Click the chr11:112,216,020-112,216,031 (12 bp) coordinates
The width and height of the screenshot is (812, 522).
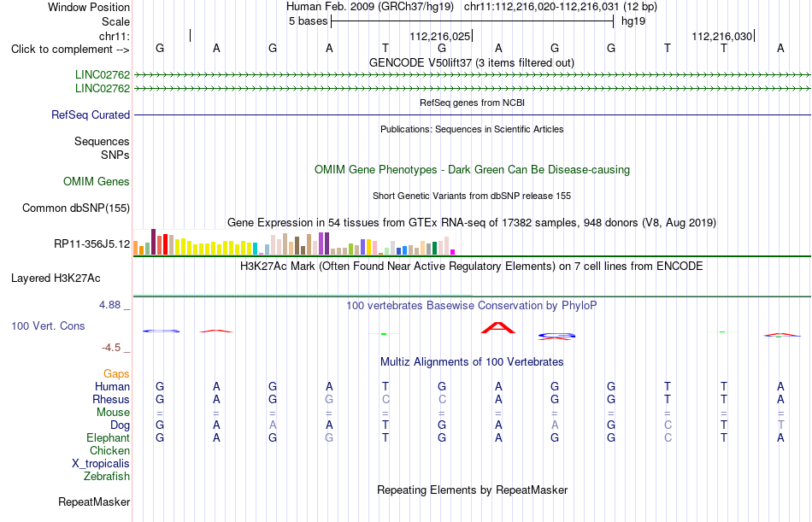click(561, 7)
